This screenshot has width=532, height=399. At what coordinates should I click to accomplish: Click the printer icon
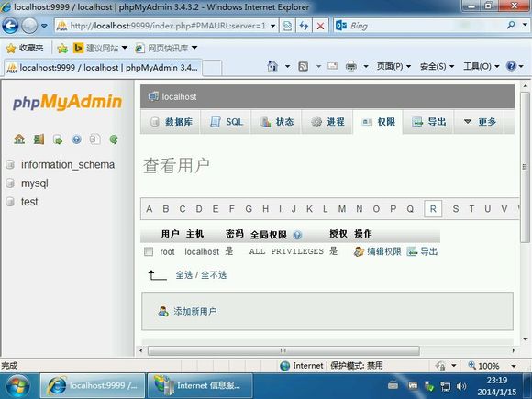351,66
